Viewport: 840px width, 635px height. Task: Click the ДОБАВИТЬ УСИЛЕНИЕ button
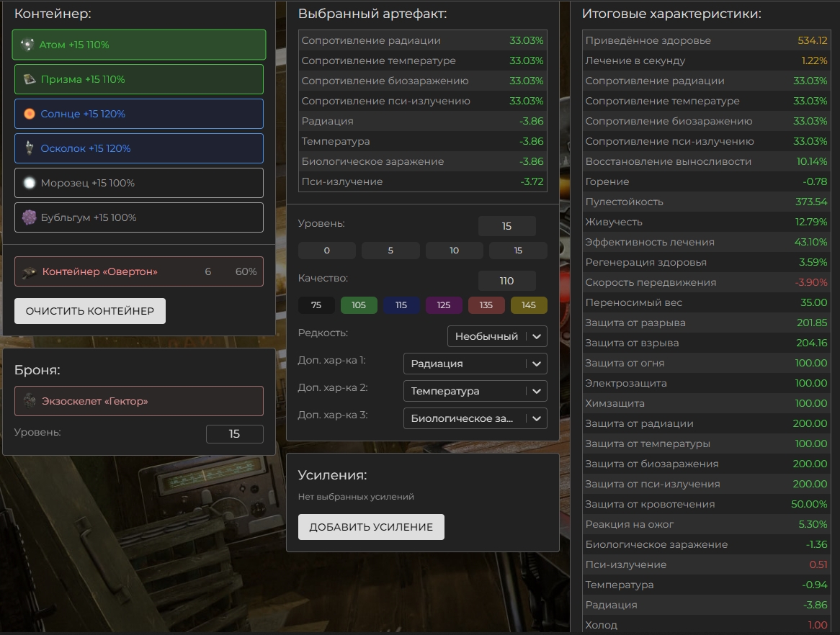click(371, 527)
